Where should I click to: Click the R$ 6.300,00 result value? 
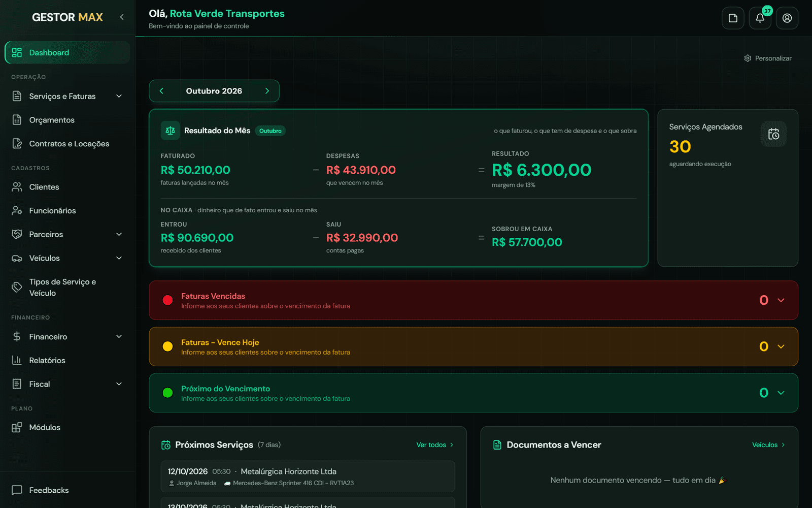(542, 170)
